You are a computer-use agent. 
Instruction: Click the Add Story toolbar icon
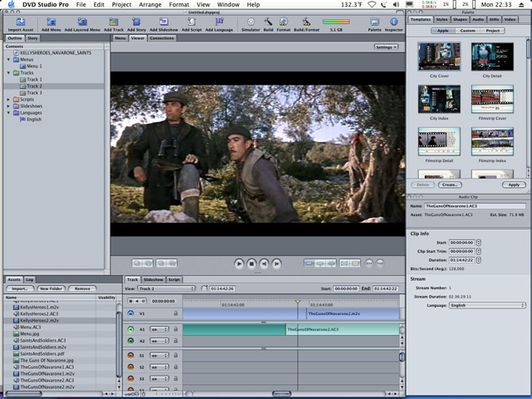point(136,22)
